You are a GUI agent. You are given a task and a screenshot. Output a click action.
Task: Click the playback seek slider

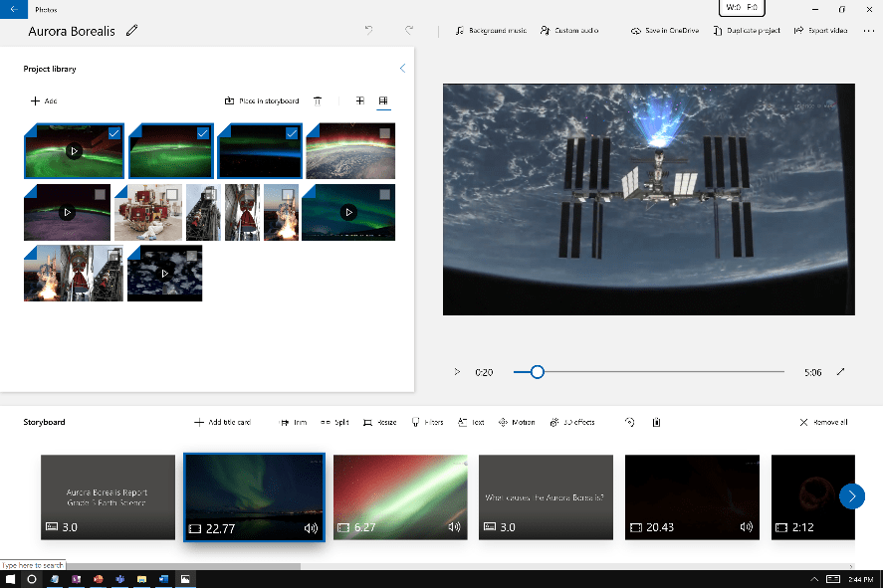[x=537, y=371]
